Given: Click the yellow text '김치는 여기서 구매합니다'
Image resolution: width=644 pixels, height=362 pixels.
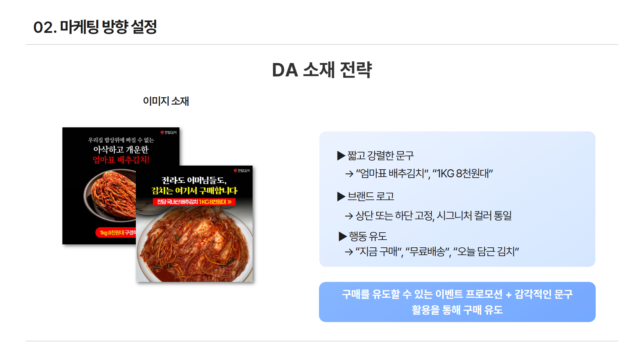Looking at the screenshot, I should point(194,191).
